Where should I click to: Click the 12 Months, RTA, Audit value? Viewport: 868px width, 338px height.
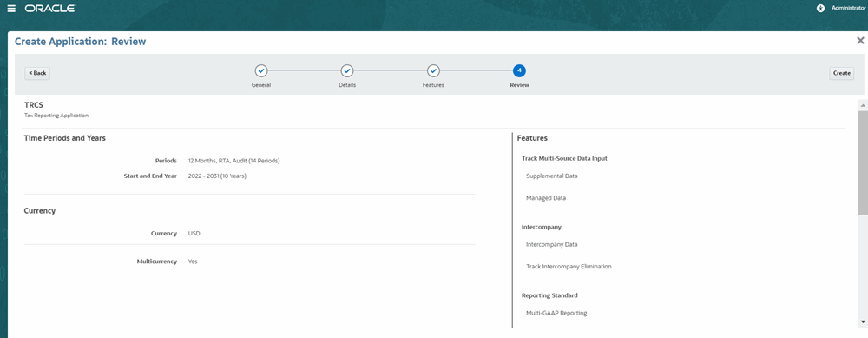click(234, 161)
